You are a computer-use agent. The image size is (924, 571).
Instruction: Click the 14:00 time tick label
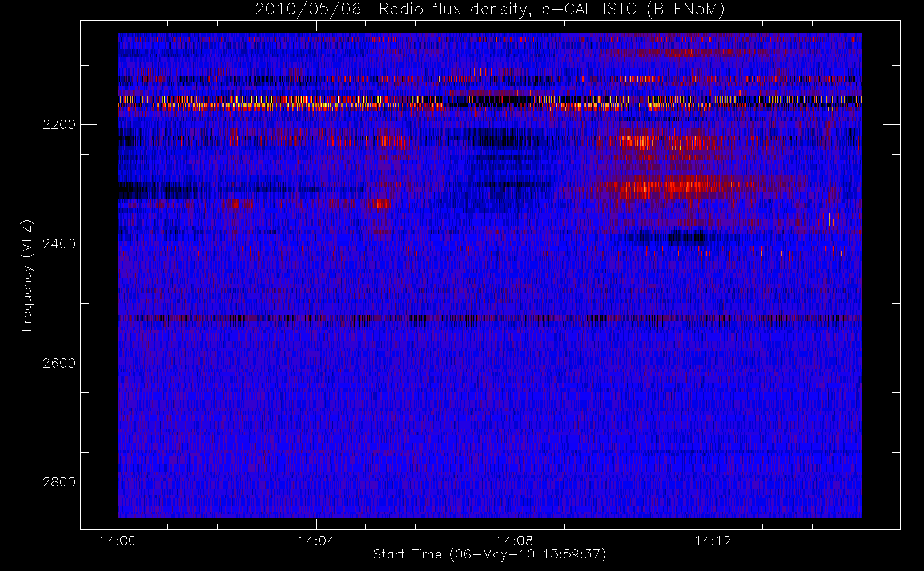(x=118, y=541)
